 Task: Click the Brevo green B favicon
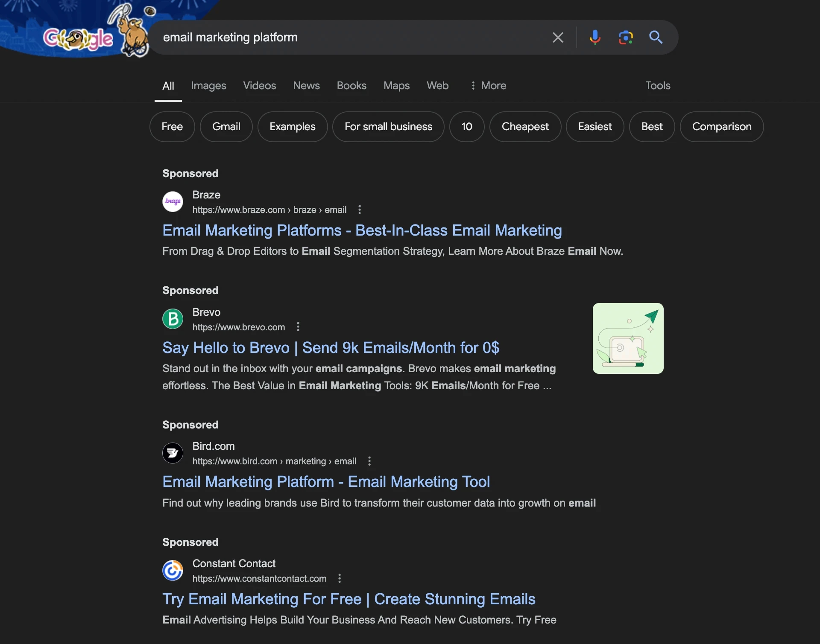(173, 319)
